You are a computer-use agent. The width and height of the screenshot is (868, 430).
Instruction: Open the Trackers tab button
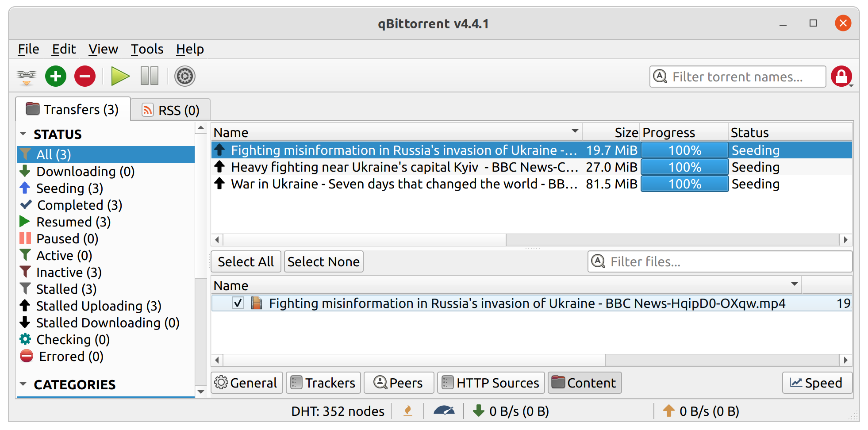point(323,383)
